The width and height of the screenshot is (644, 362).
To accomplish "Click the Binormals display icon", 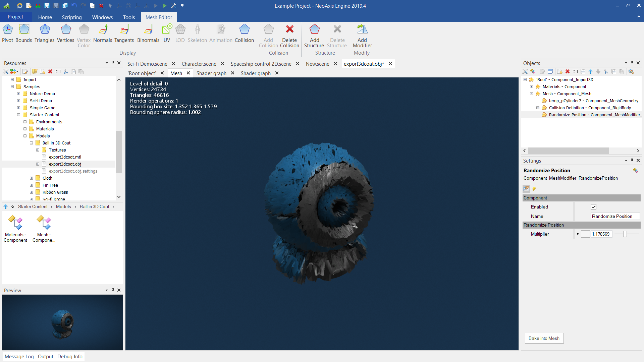I will (148, 30).
